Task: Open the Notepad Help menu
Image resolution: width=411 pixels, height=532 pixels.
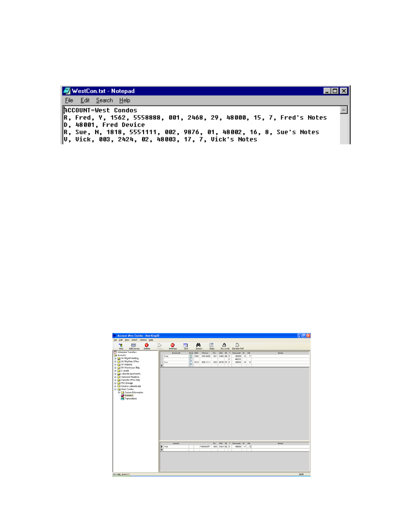Action: [x=125, y=100]
